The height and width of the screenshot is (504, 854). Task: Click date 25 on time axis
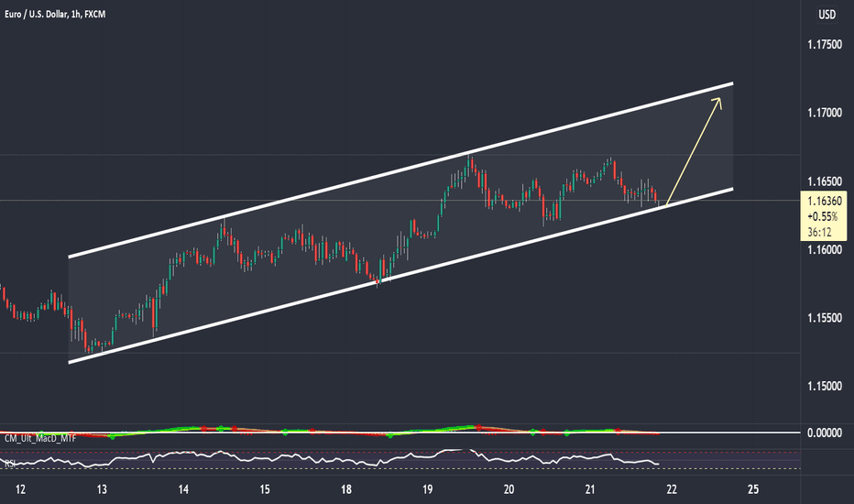pos(752,489)
